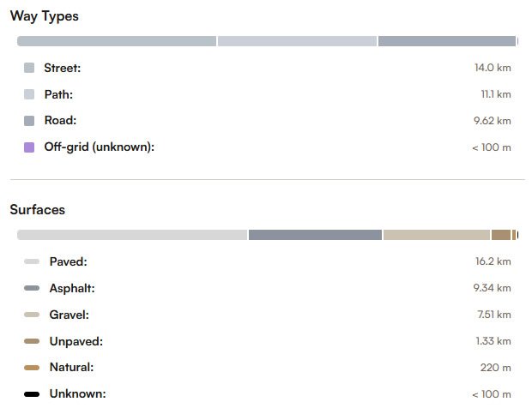Screen dimensions: 532x414
Task: Select the Path segment in Way Types bar
Action: 297,41
